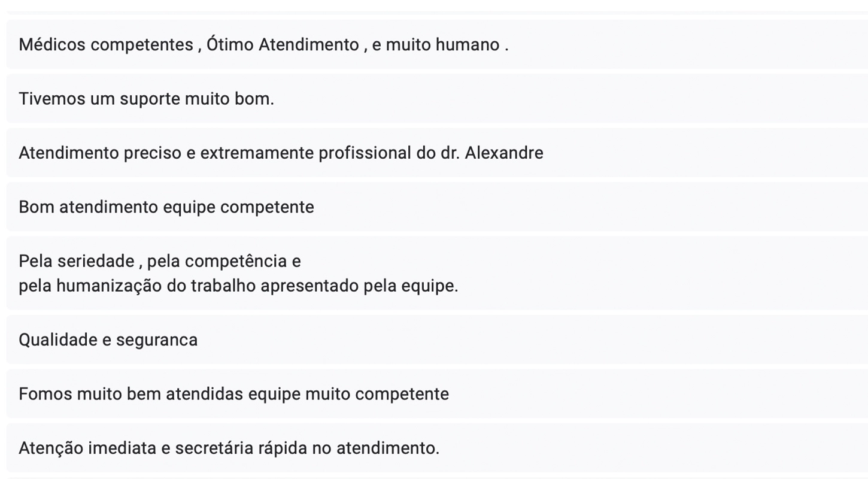The image size is (868, 479).
Task: Select the "Qualidade e seguranca" response
Action: tap(108, 340)
